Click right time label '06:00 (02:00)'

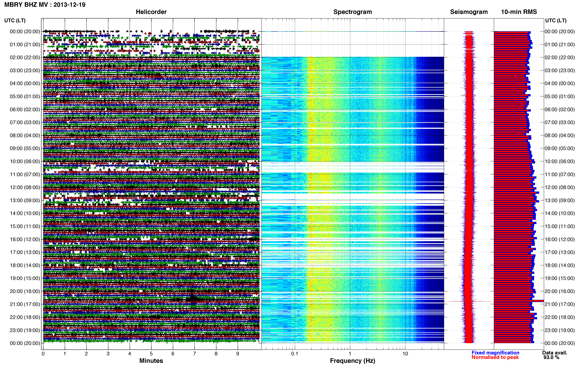tap(560, 110)
